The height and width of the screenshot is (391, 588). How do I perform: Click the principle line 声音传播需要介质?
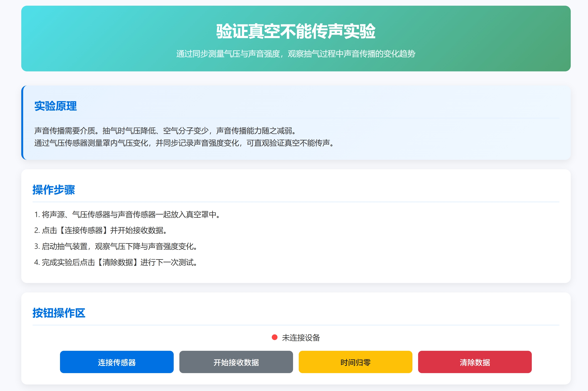point(165,131)
